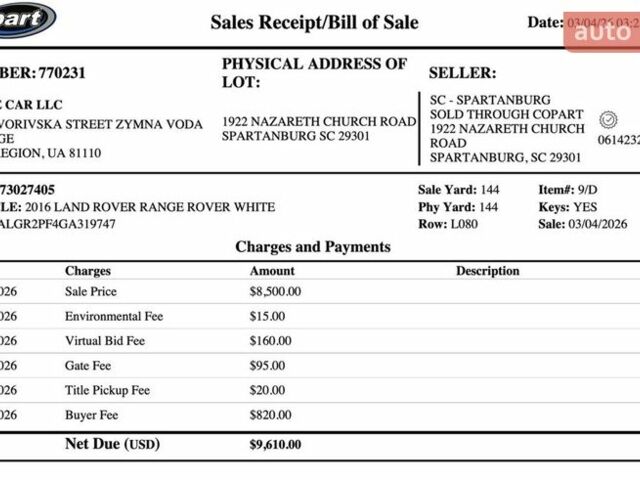Select the Virtual Bid Fee amount $160.00

(x=270, y=340)
